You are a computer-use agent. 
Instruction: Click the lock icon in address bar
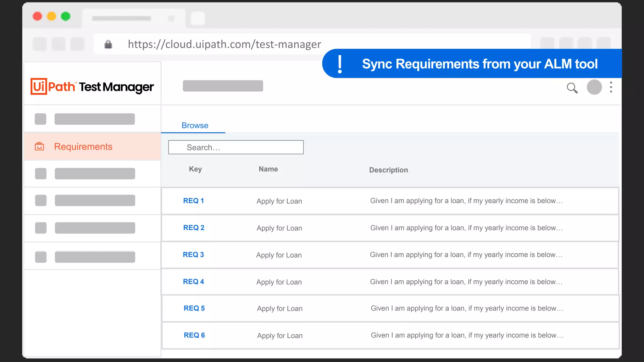[x=108, y=44]
